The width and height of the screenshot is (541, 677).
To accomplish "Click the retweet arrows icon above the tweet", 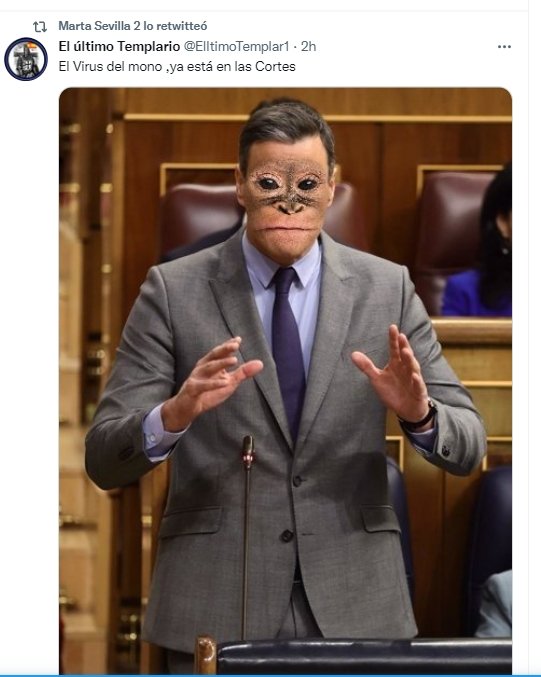I will point(40,27).
